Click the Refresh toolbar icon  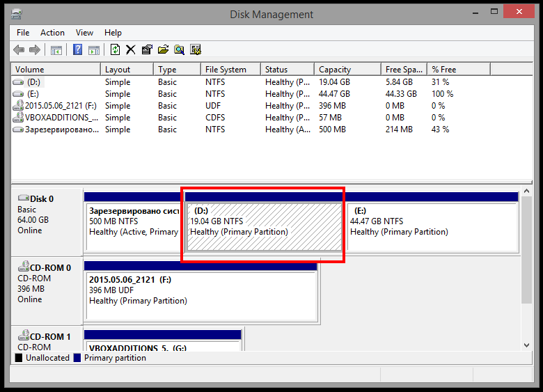click(115, 49)
